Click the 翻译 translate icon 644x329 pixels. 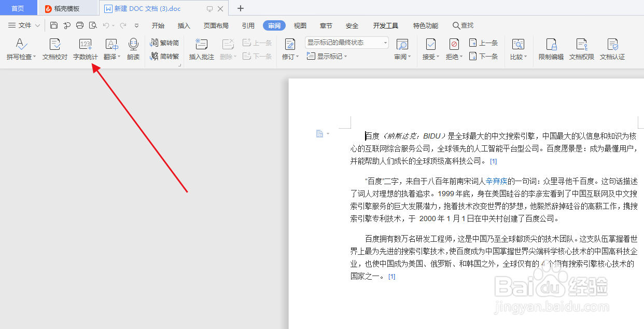111,44
